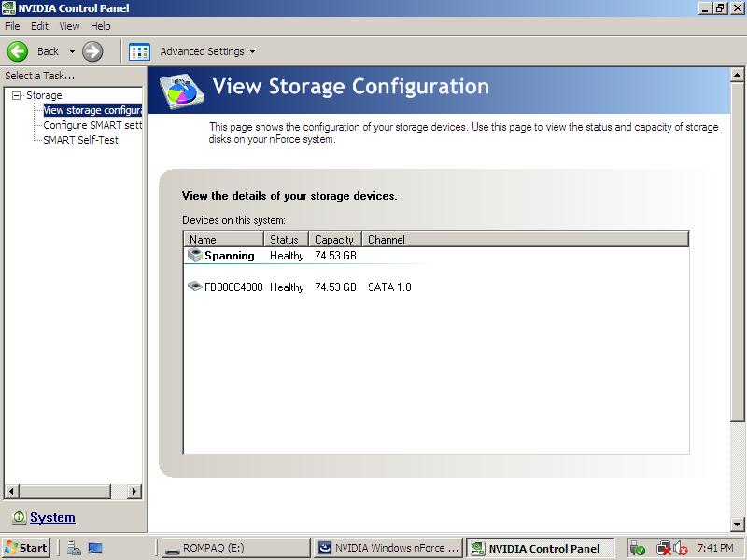The image size is (747, 560).
Task: Click the System information icon
Action: pyautogui.click(x=19, y=517)
